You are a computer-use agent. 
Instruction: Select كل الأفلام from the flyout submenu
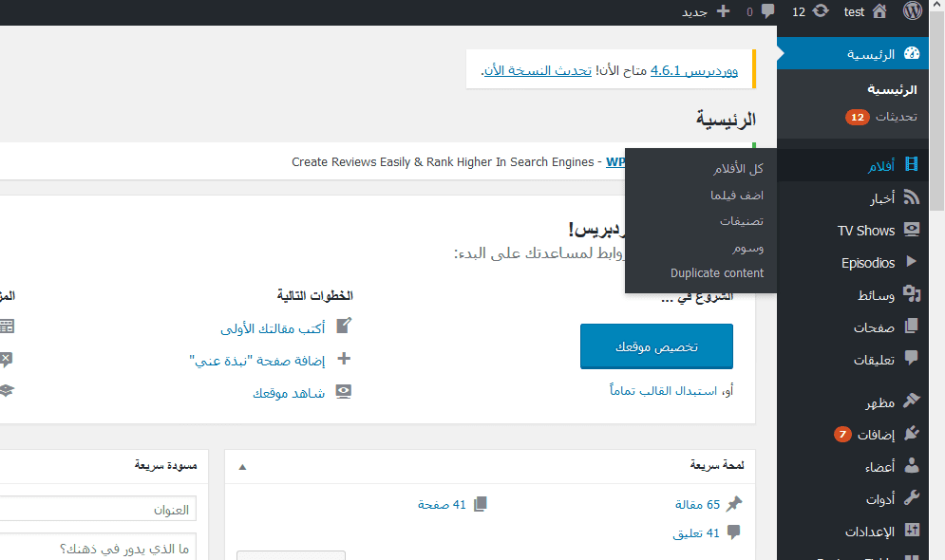[738, 169]
